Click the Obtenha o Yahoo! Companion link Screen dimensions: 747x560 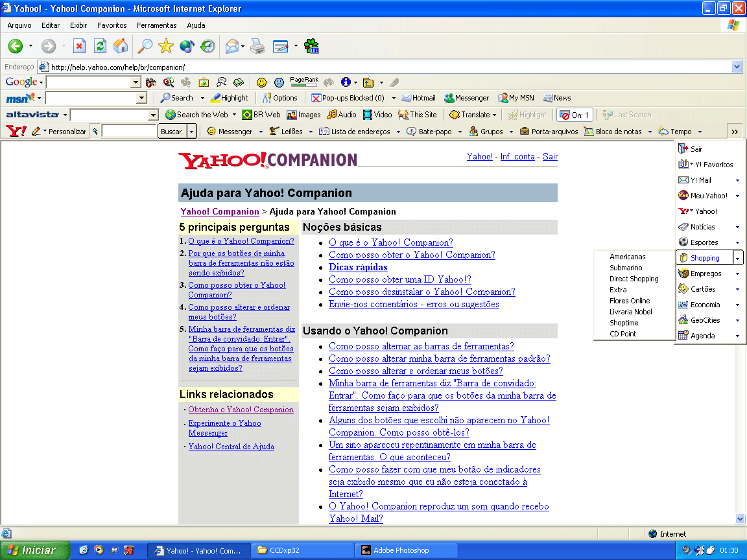pos(241,410)
